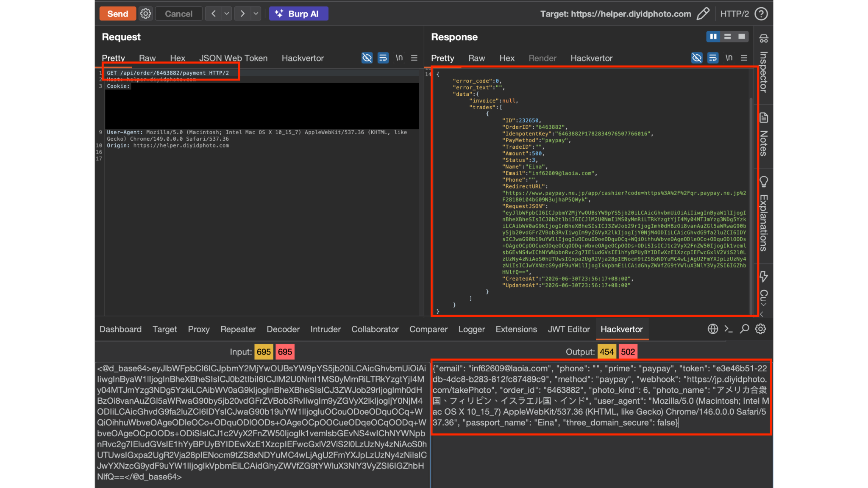Open the Extensions tool tab
Image resolution: width=868 pixels, height=488 pixels.
pos(516,329)
